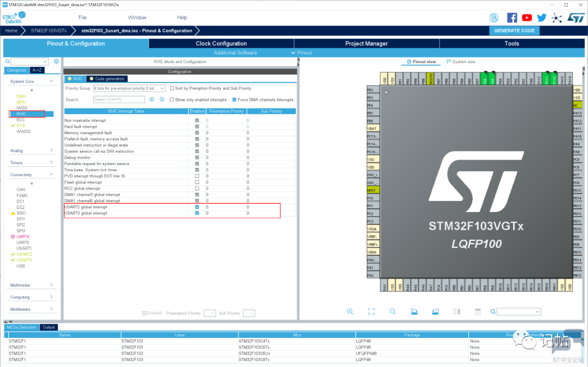
Task: Enable PVD interrupt through EXTI line 16
Action: tap(197, 176)
